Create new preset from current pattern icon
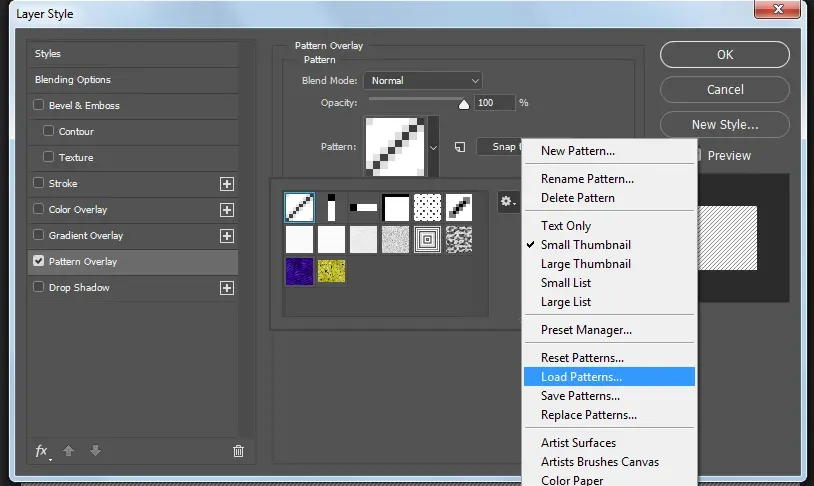The width and height of the screenshot is (814, 486). 460,147
